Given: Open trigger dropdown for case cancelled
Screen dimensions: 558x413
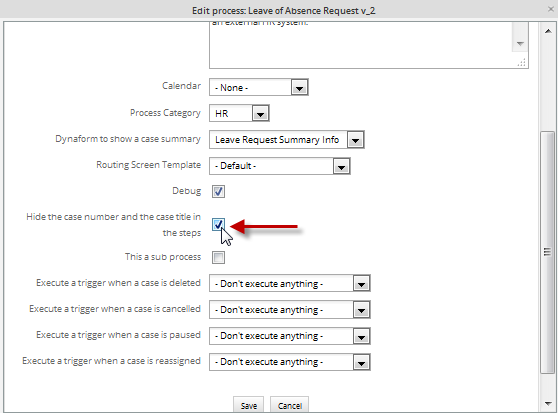Looking at the screenshot, I should point(361,310).
